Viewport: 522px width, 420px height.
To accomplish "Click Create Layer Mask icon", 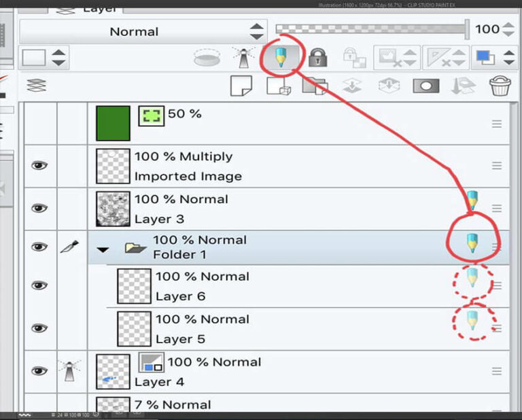I will (x=426, y=86).
